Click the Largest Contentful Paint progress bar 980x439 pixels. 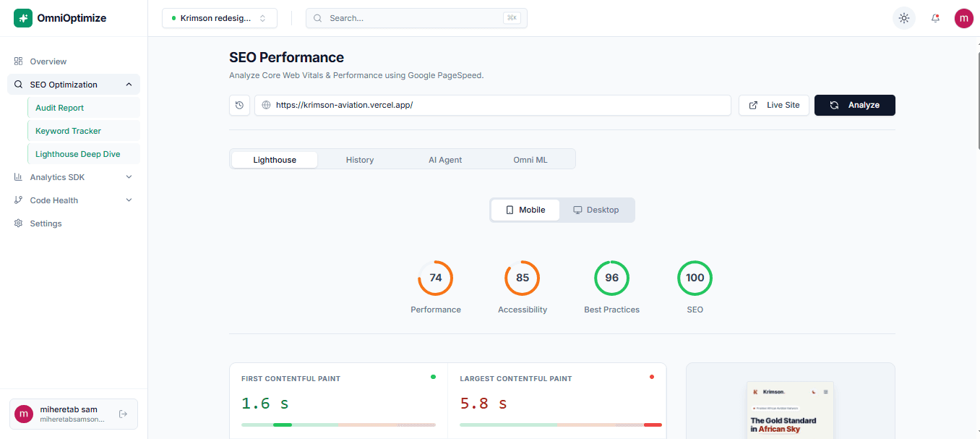[560, 425]
